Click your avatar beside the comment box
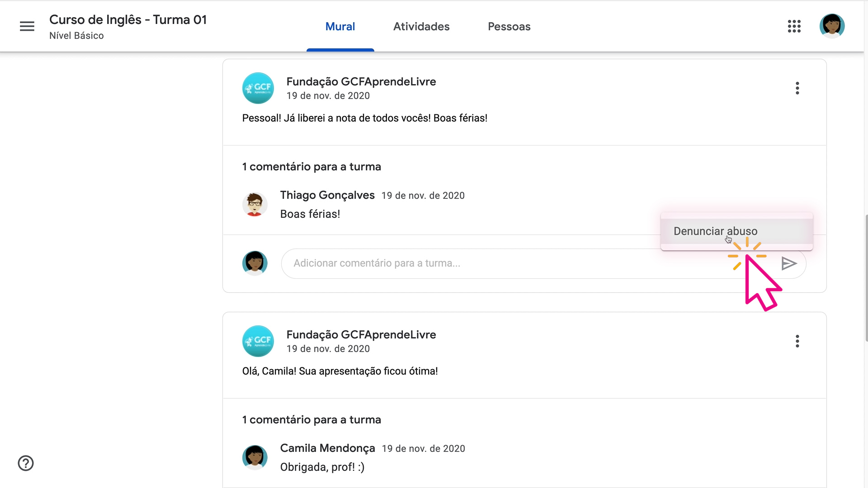This screenshot has height=488, width=868. 255,263
